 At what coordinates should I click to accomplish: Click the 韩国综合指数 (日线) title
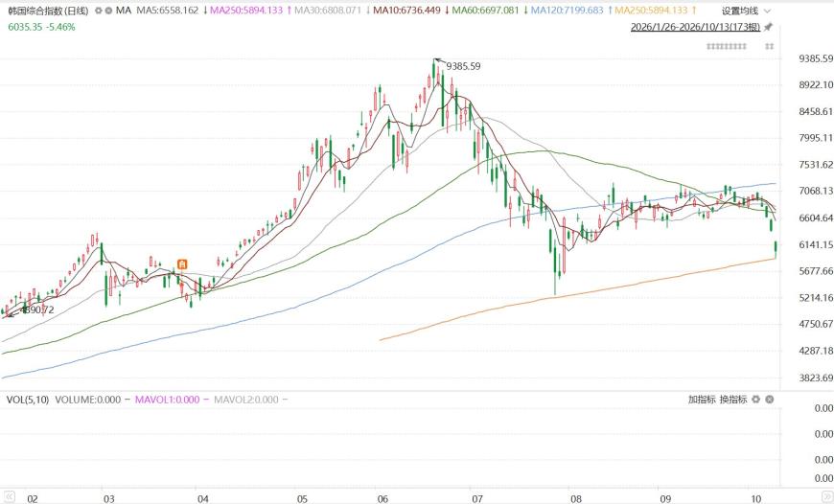48,11
